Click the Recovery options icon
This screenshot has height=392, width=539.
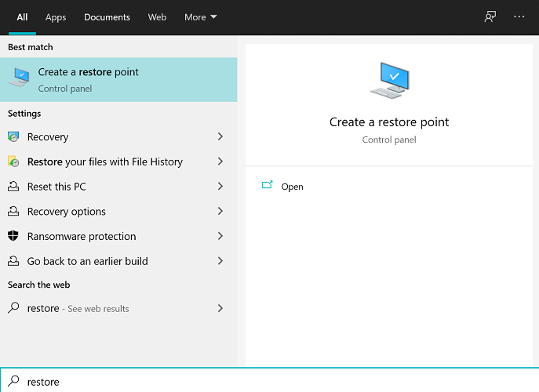[x=13, y=212]
